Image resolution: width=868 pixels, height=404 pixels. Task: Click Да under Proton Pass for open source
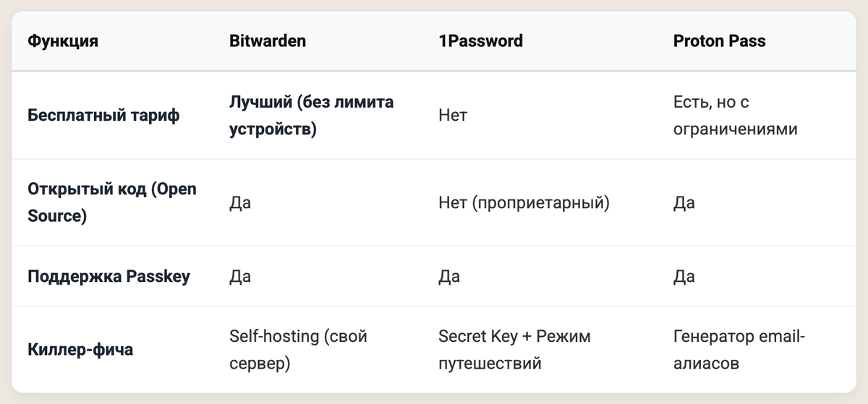tap(684, 203)
